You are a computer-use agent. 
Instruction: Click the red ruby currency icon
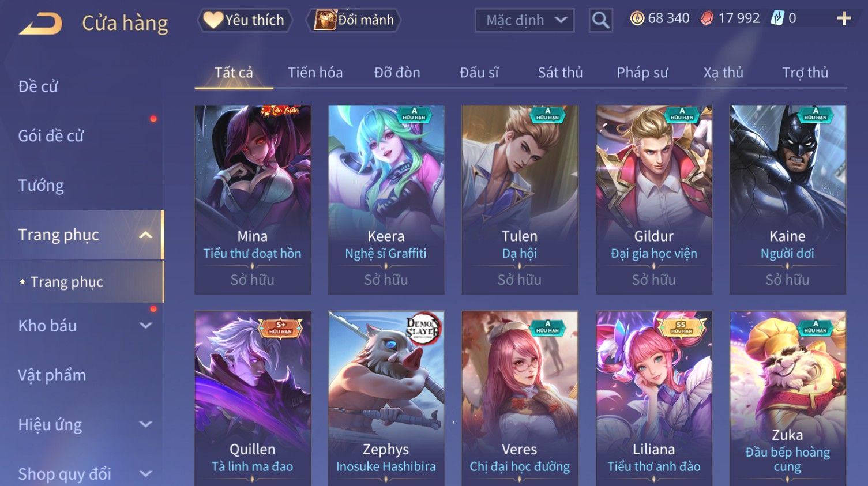[x=707, y=18]
